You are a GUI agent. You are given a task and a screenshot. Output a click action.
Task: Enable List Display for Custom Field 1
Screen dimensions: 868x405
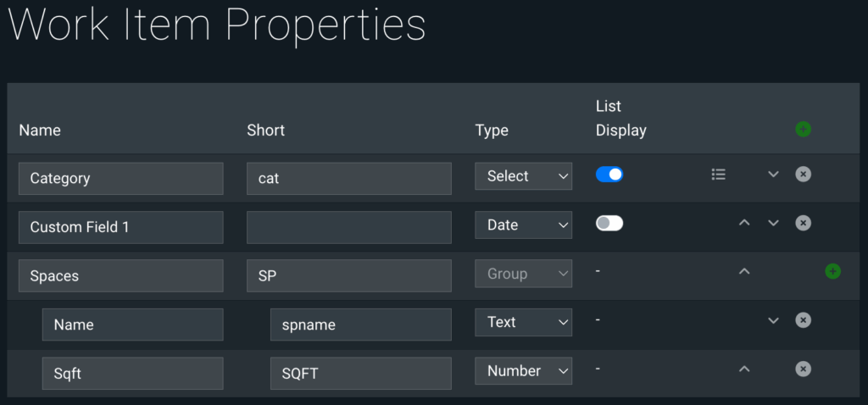[x=609, y=224]
